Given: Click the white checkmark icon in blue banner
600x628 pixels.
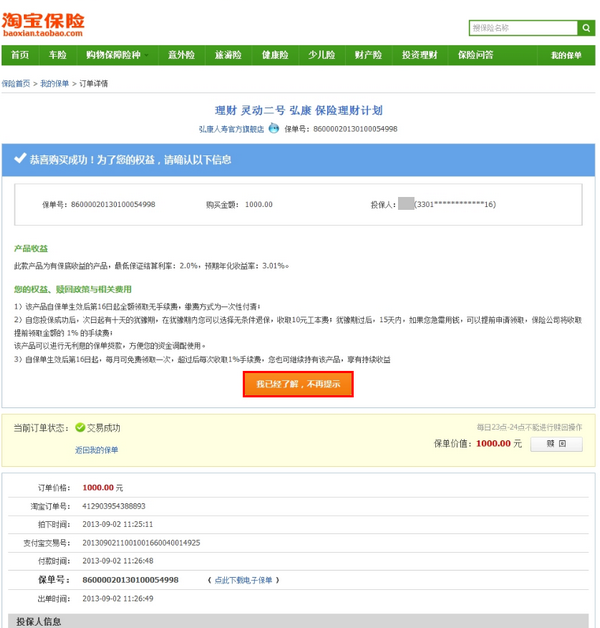Looking at the screenshot, I should (x=20, y=159).
